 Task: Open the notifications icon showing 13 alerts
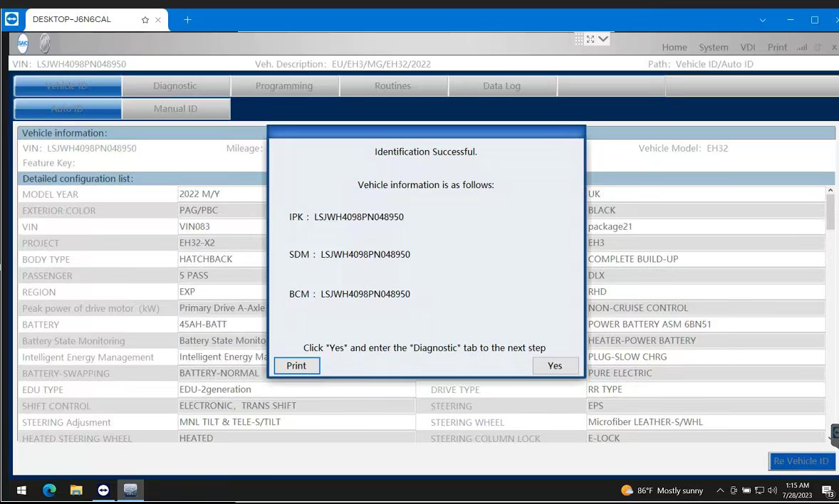coord(826,490)
